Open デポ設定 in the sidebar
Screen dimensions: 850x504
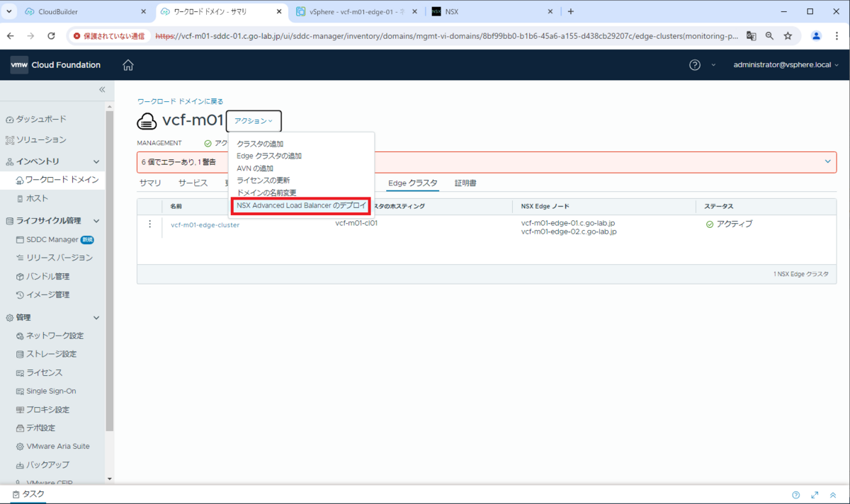(35, 428)
